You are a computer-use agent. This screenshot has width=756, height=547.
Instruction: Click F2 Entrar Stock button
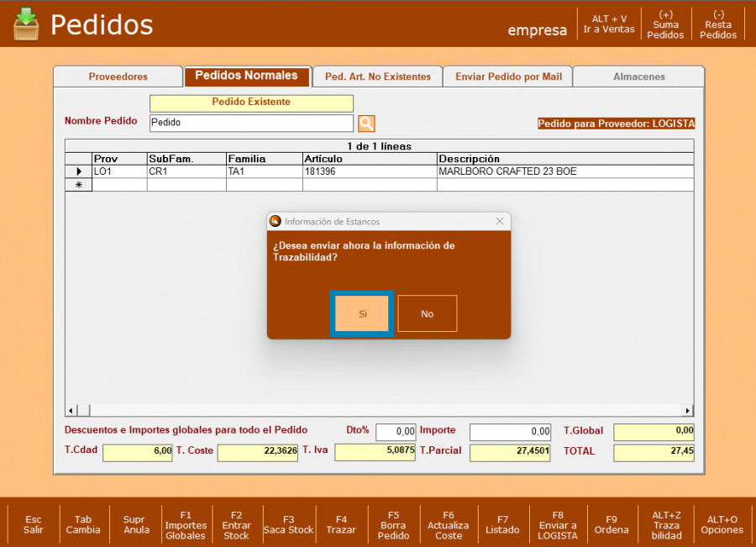(x=236, y=524)
